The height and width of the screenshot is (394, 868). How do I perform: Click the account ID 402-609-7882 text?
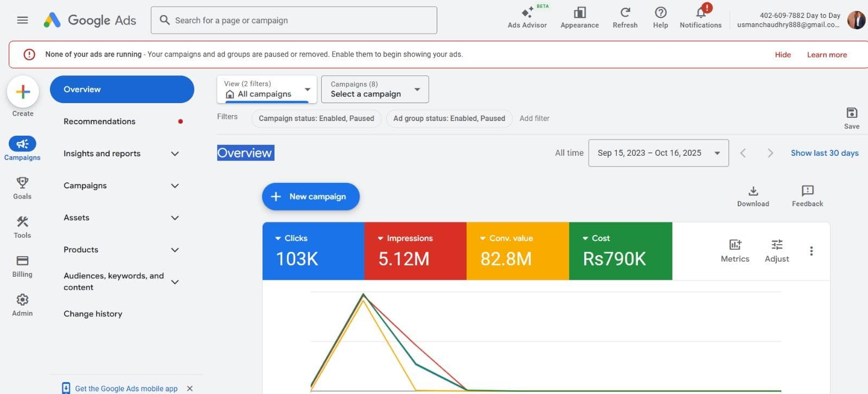[782, 15]
